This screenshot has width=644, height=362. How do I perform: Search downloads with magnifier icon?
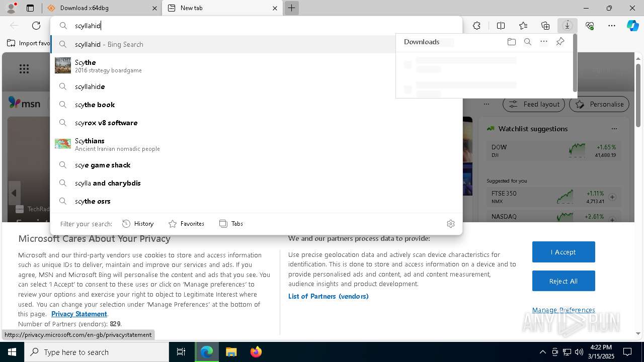point(528,42)
